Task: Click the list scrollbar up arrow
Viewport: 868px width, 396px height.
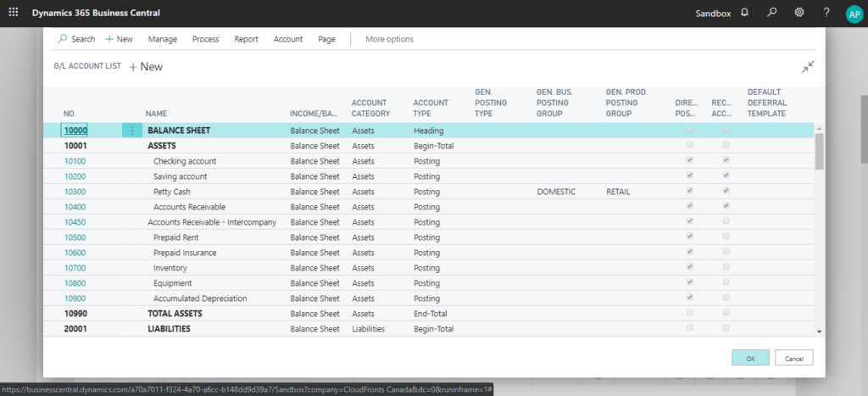Action: point(820,129)
